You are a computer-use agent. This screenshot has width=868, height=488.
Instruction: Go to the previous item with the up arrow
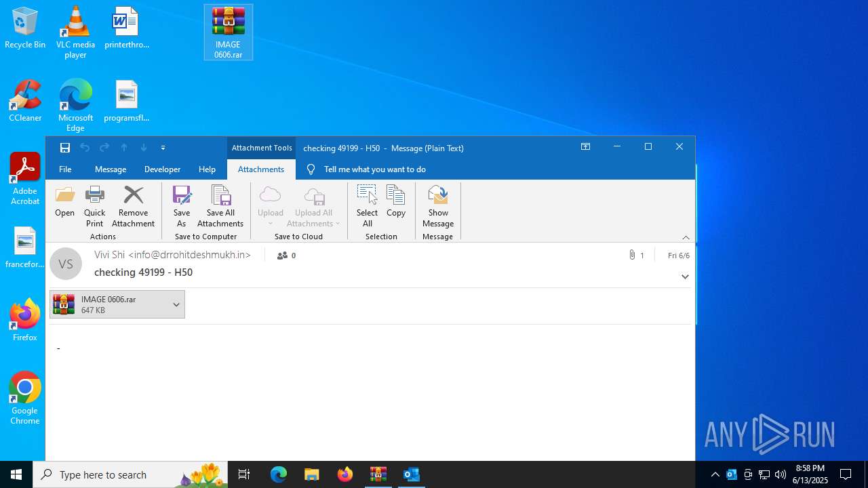point(124,148)
